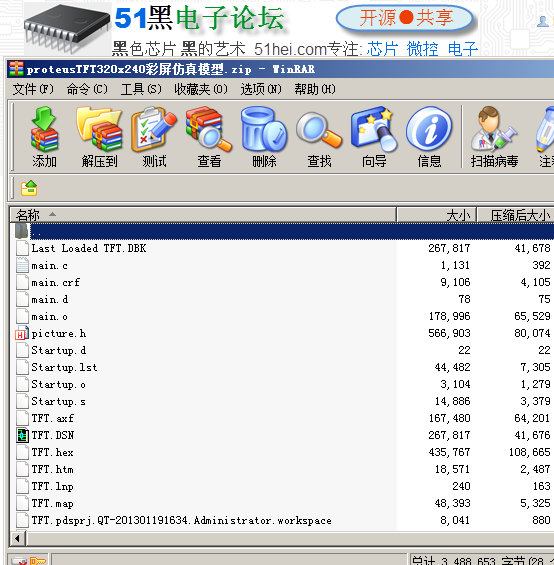Click the 芯片 link in banner
The width and height of the screenshot is (554, 565).
pos(382,49)
